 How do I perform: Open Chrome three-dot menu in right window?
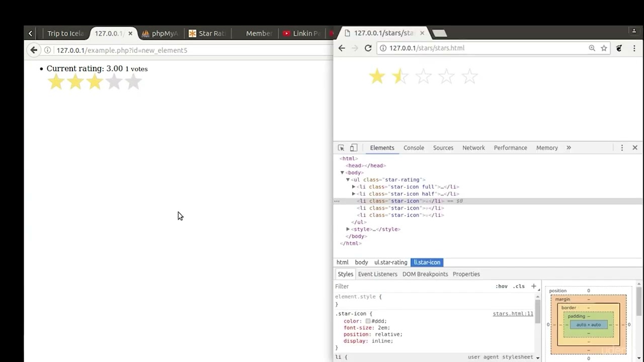coord(634,48)
